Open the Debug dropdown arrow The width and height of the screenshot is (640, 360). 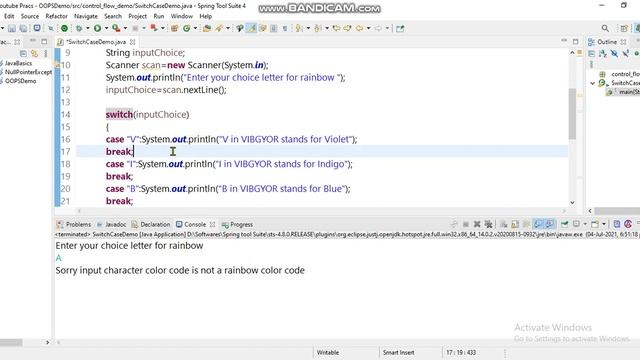tap(88, 28)
